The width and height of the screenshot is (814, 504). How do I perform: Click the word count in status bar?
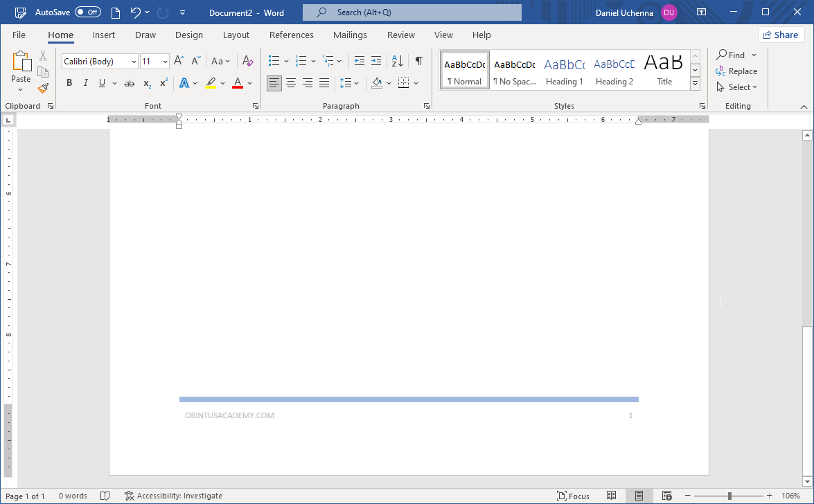[73, 496]
